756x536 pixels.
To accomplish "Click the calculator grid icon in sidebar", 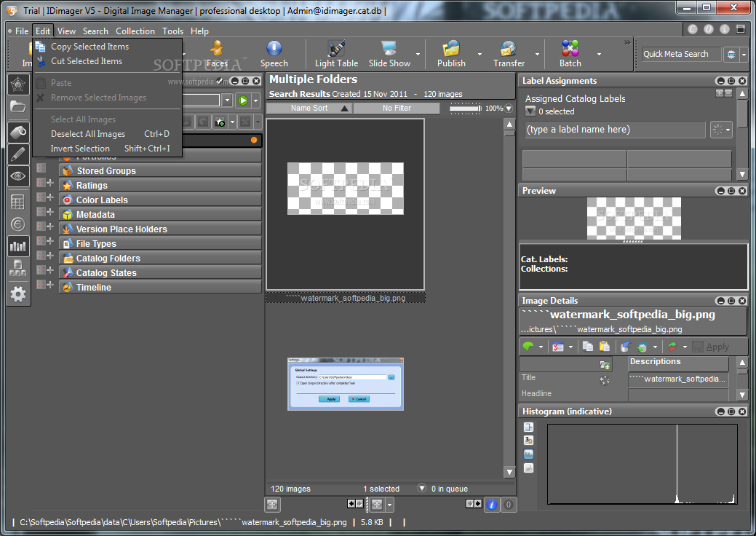I will pos(18,202).
